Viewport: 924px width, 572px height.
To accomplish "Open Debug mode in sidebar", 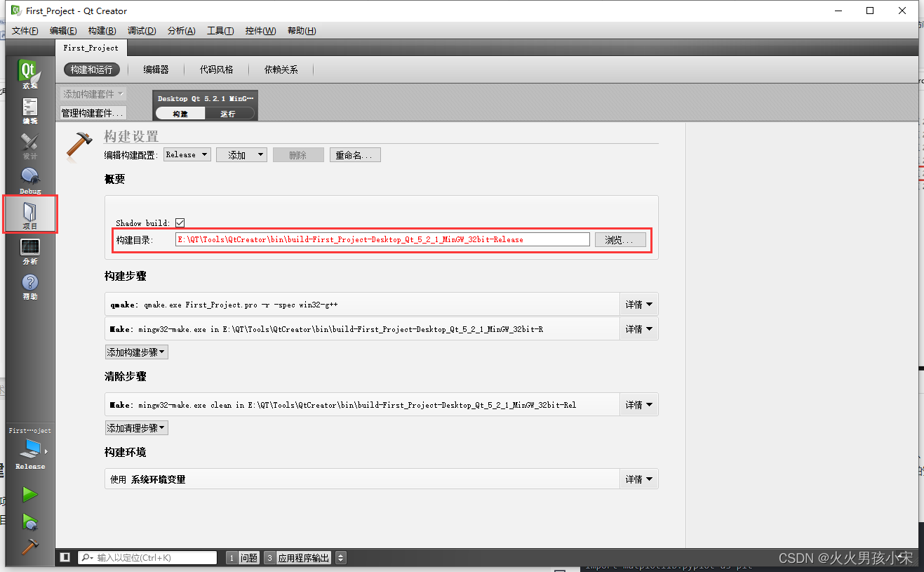I will (x=29, y=180).
